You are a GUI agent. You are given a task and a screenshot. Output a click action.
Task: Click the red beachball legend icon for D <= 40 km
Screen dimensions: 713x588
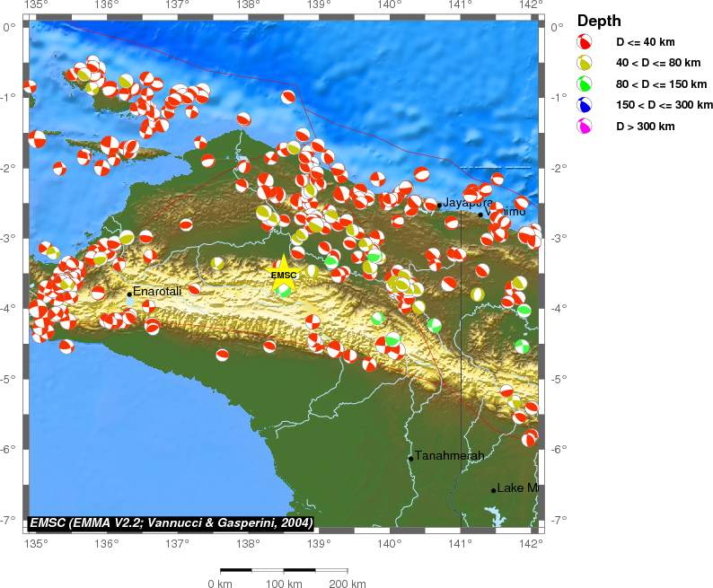[x=585, y=41]
